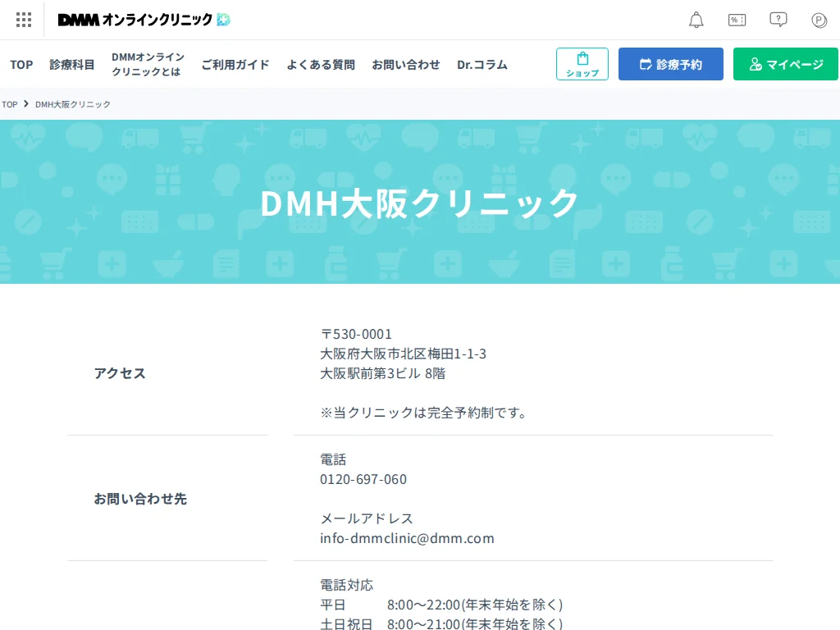Click 大阪駅前第3ビル 8階 text
This screenshot has width=840, height=630.
point(383,373)
